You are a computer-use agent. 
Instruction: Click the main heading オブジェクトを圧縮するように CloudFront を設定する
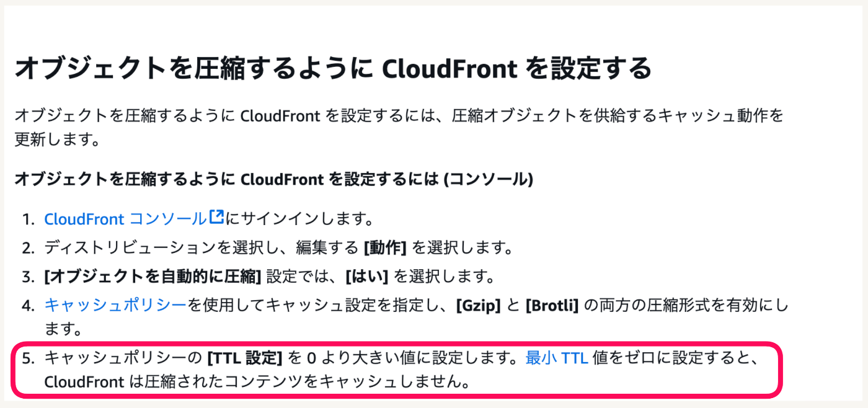[333, 68]
